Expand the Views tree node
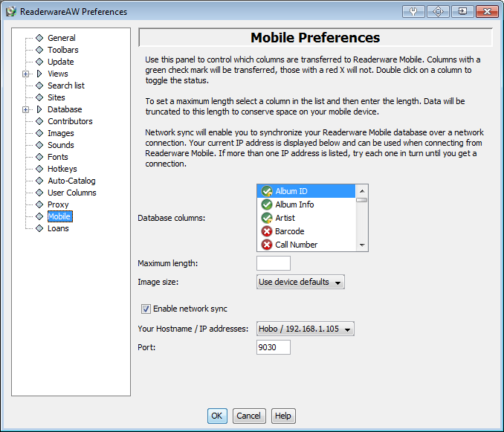504x432 pixels. 26,74
